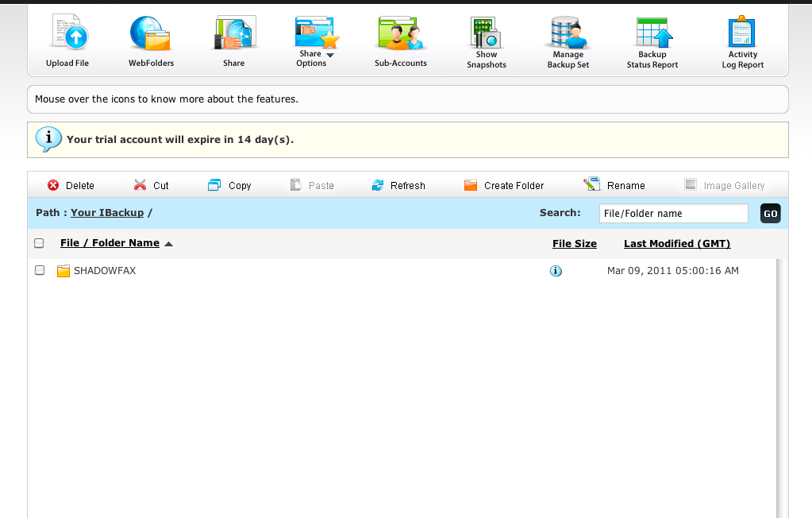Screen dimensions: 812x518
Task: Click the trial expiry info bubble icon
Action: [x=48, y=139]
